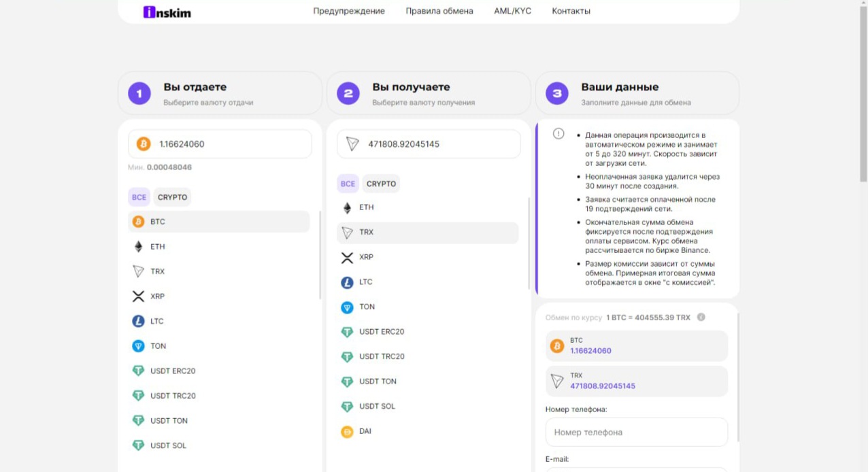Select USDT ERC20 icon in the give list
The height and width of the screenshot is (472, 868).
click(138, 371)
